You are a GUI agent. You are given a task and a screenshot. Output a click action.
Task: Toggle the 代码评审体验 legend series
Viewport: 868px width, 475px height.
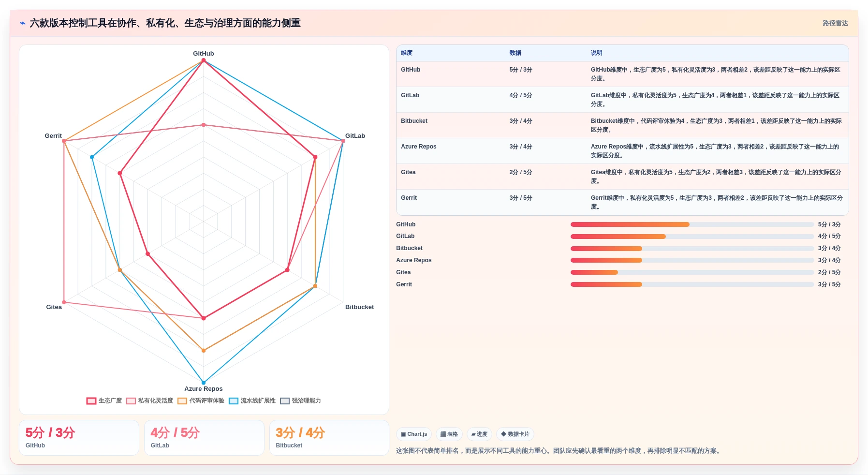[201, 401]
